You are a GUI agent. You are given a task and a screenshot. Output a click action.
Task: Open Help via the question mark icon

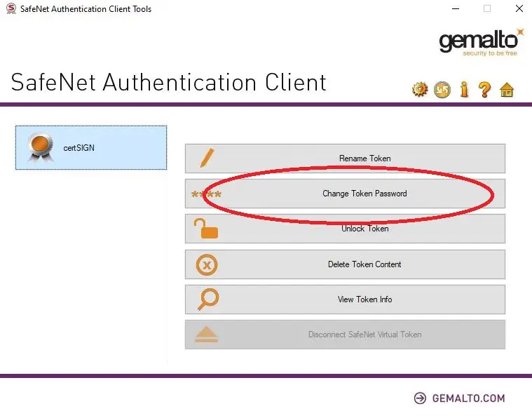[x=484, y=90]
